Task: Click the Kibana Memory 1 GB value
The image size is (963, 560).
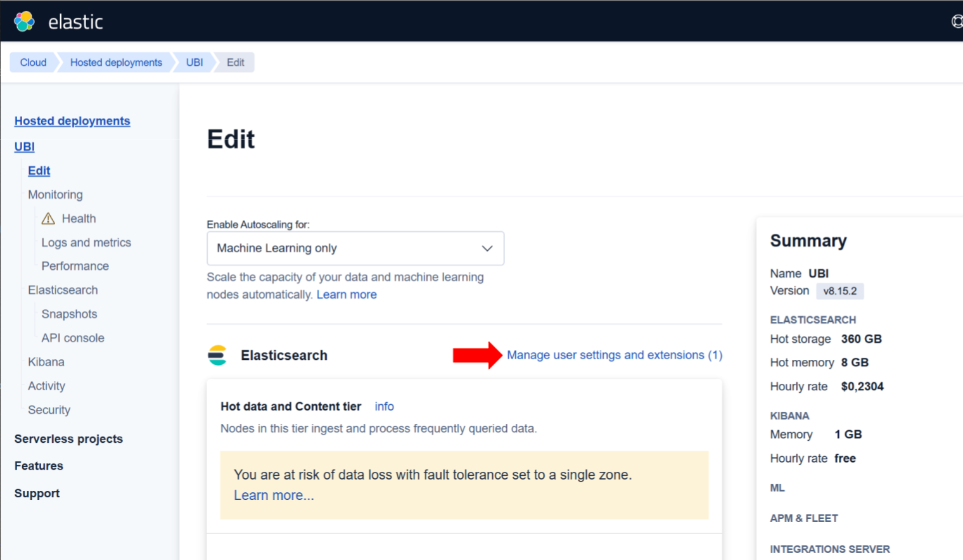Action: [848, 435]
